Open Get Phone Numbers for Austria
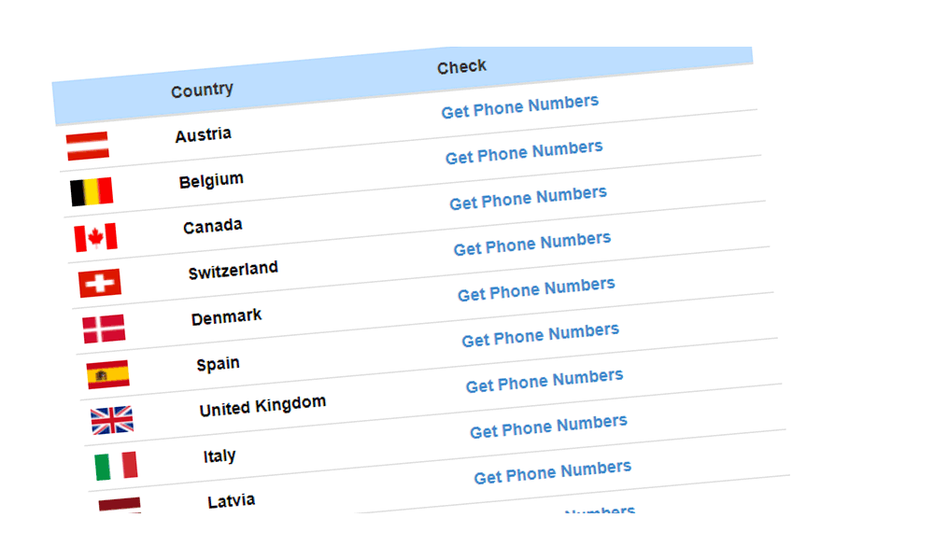The width and height of the screenshot is (934, 560). coord(520,106)
